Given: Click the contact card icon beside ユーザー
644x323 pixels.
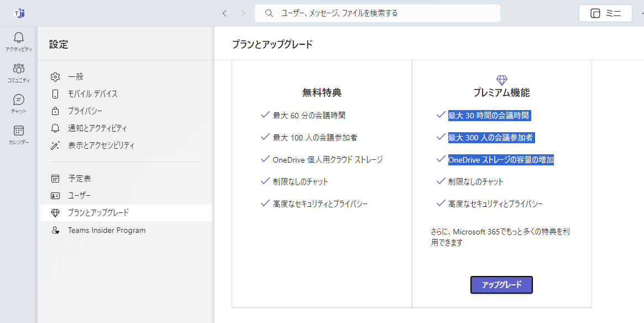Looking at the screenshot, I should [x=55, y=196].
